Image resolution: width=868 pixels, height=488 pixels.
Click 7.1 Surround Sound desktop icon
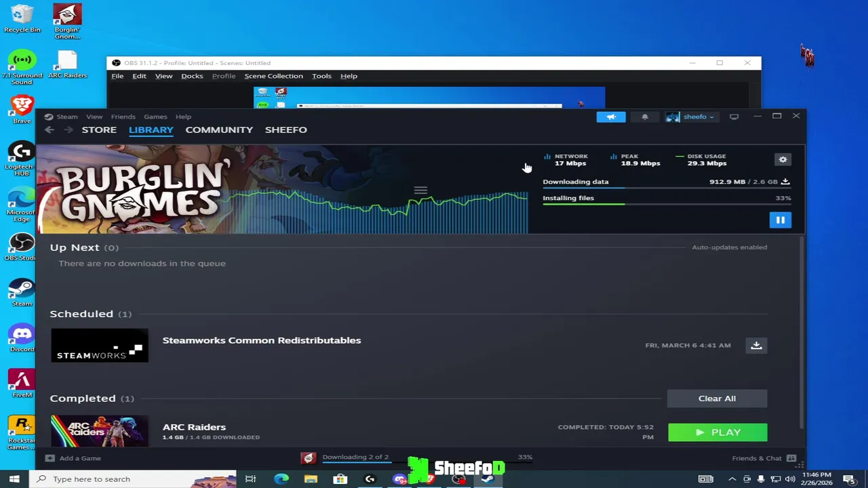pyautogui.click(x=22, y=68)
